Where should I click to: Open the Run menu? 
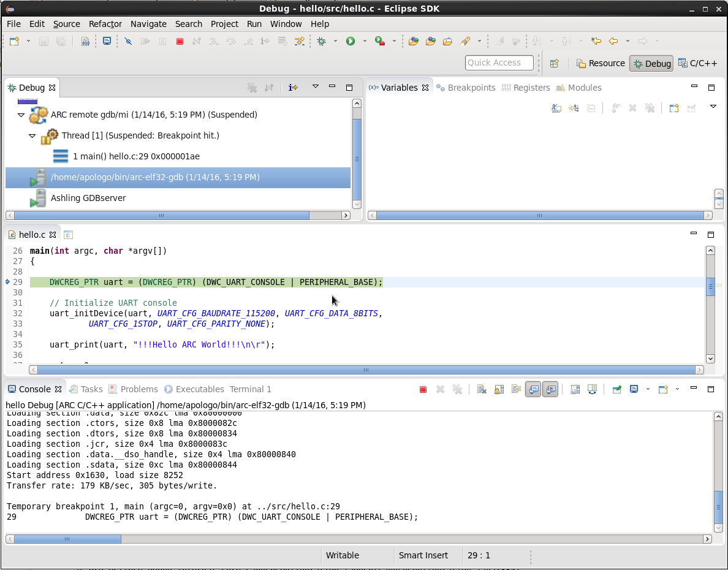(254, 24)
